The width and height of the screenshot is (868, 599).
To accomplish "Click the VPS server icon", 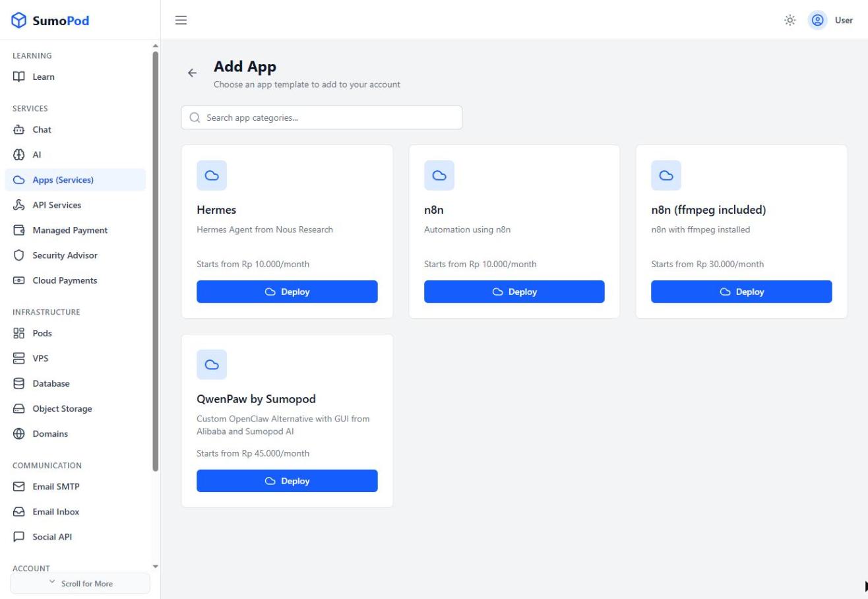I will point(19,358).
